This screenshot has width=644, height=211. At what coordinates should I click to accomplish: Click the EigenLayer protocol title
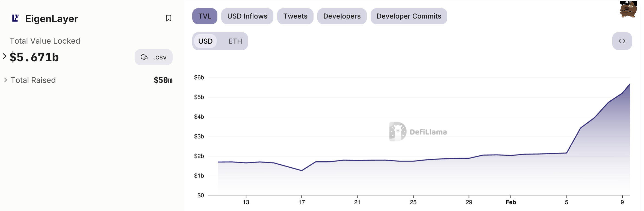coord(52,19)
